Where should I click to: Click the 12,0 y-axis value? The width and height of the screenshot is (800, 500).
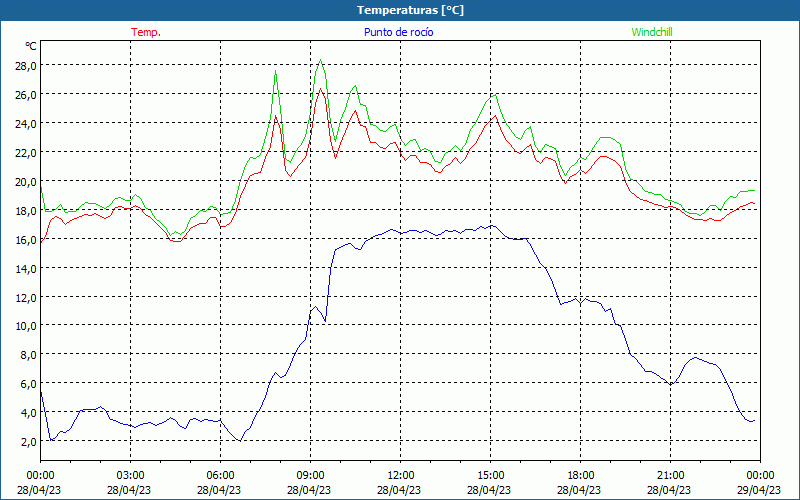26,297
